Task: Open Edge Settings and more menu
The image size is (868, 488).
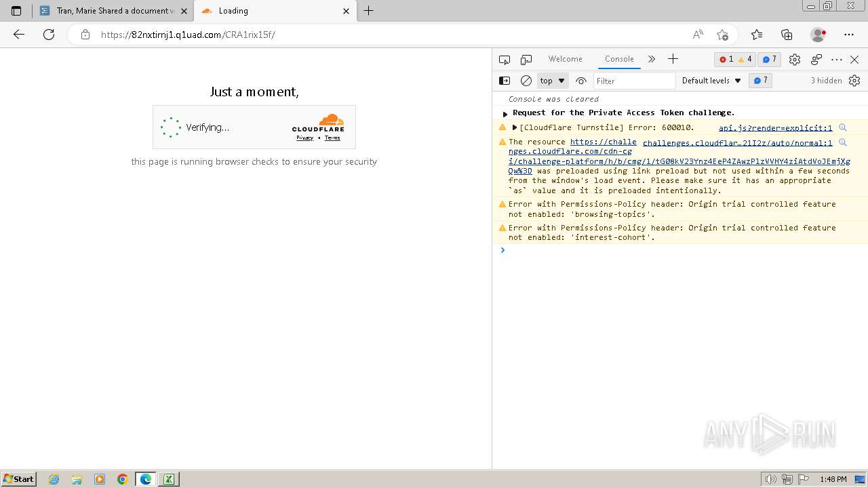Action: [x=849, y=35]
